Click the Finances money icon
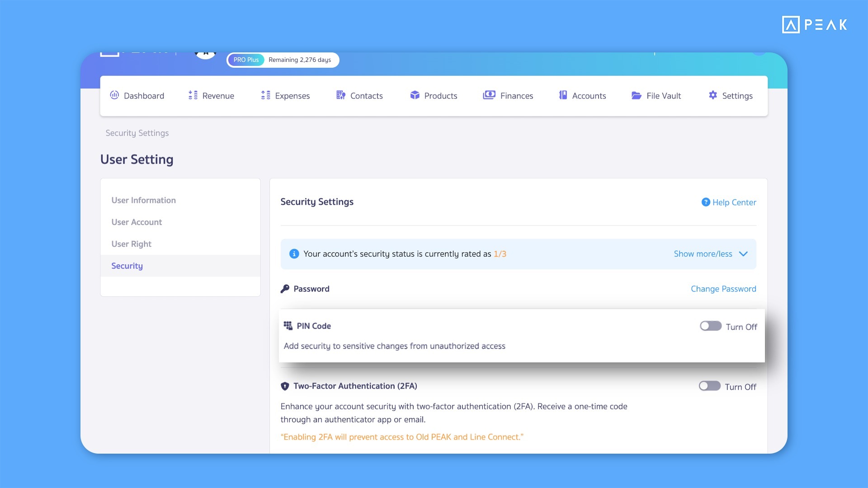Screen dimensions: 868x488 (x=489, y=95)
